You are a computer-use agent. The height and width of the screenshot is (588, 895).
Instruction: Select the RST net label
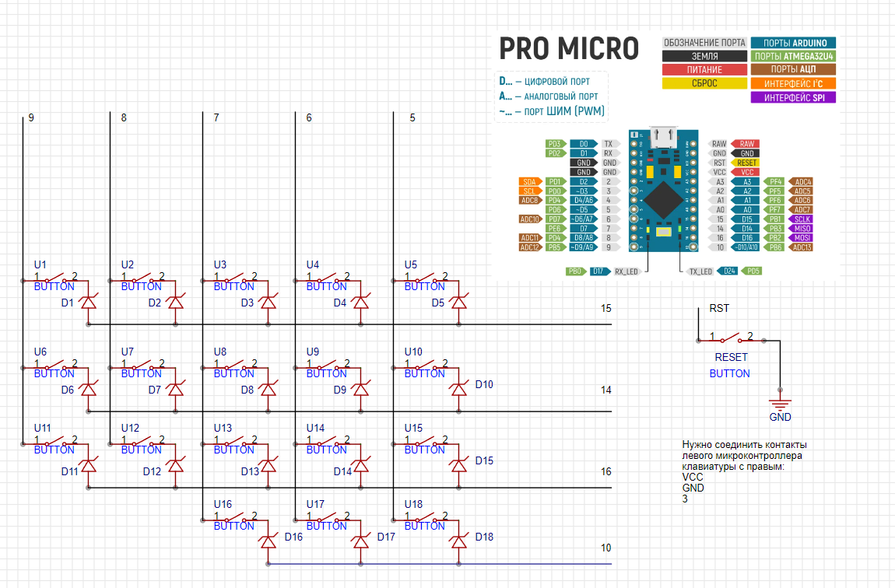[x=719, y=309]
